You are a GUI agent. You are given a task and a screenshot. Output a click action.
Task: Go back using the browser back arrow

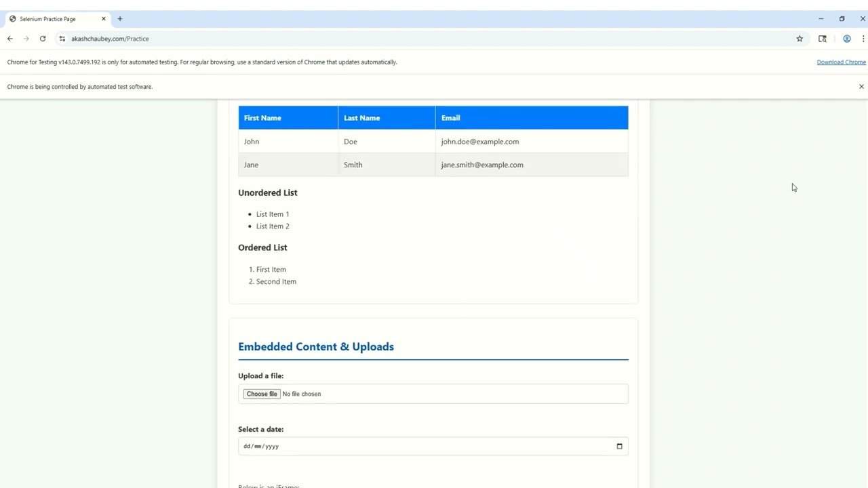point(10,39)
